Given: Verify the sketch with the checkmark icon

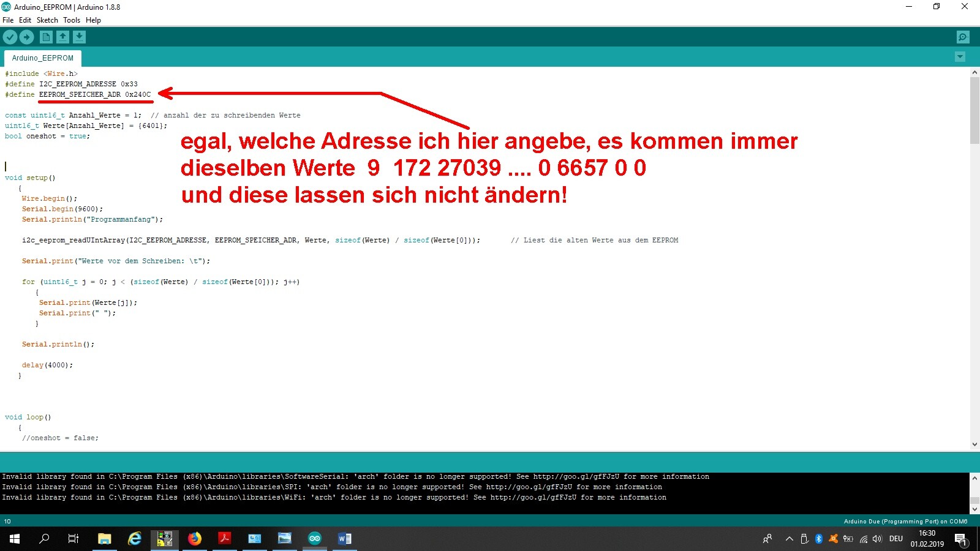Looking at the screenshot, I should [x=10, y=37].
